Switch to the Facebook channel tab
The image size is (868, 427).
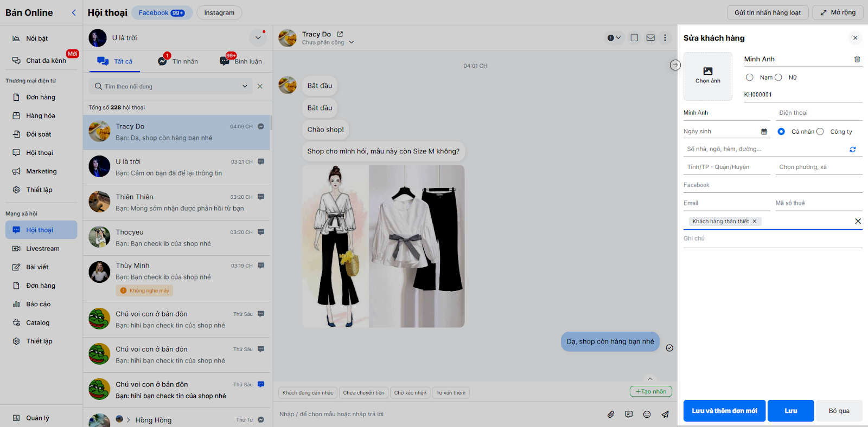(x=162, y=12)
